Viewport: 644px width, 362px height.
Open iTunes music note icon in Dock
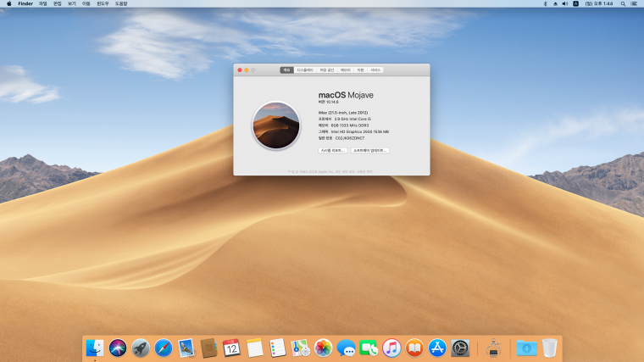pos(391,348)
